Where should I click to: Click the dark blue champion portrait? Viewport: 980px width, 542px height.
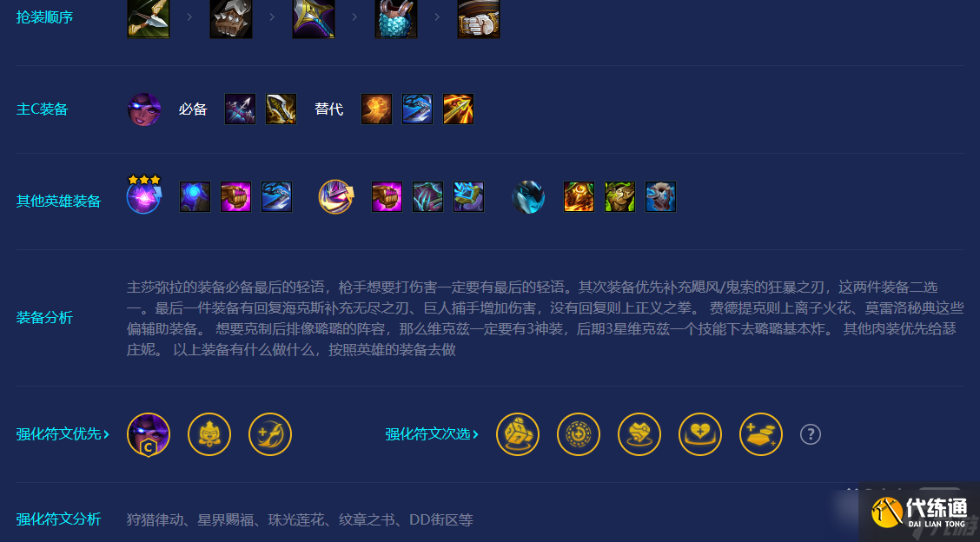[x=528, y=197]
